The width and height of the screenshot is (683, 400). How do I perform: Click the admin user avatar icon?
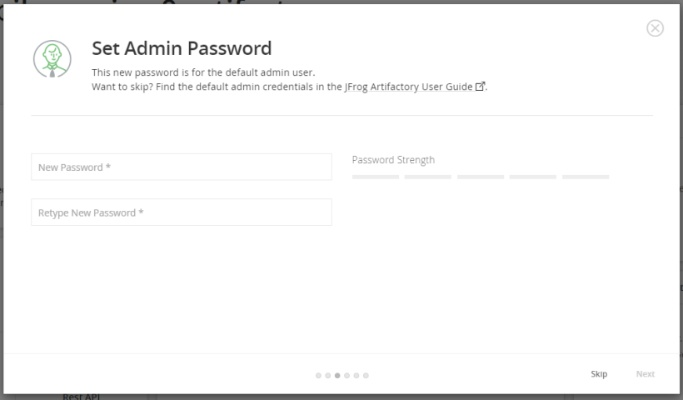click(52, 59)
